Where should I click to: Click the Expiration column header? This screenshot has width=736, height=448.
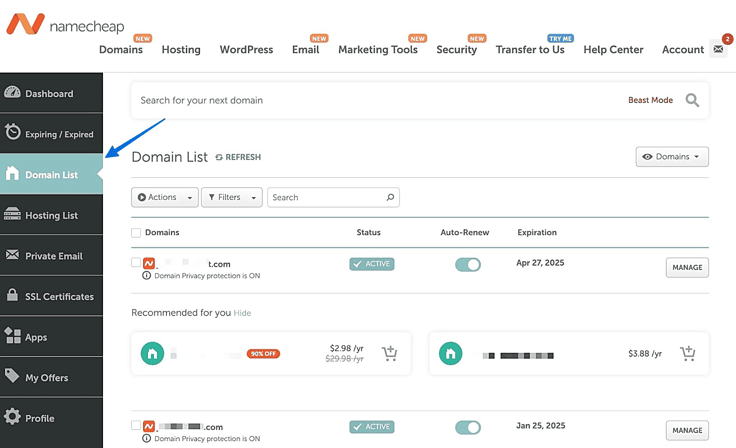[537, 232]
